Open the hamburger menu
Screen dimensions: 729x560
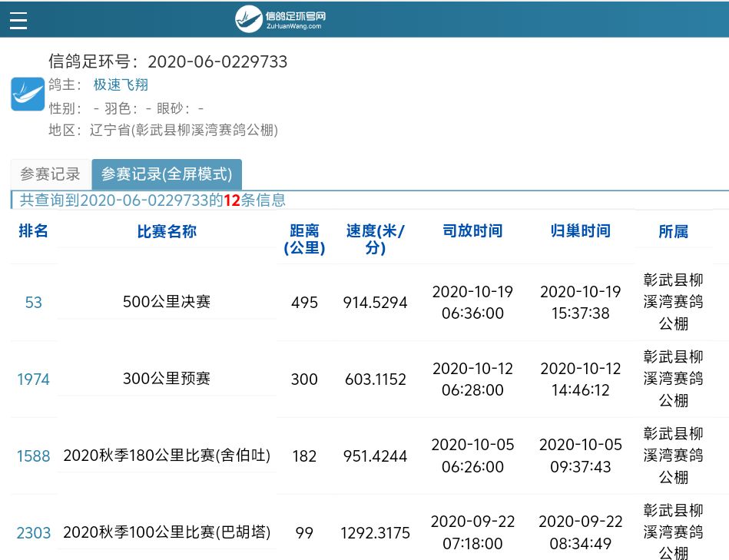(x=18, y=20)
